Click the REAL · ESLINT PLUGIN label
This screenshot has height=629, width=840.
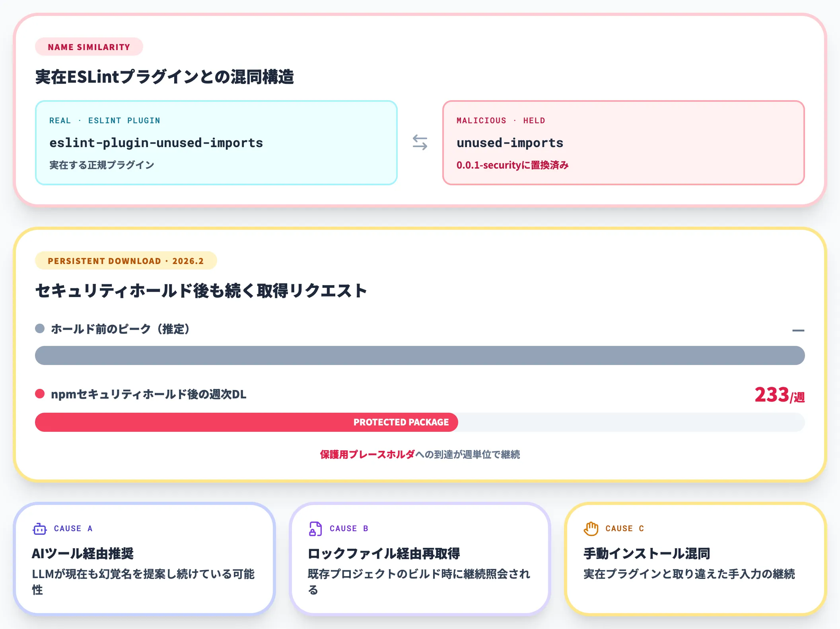(x=105, y=120)
